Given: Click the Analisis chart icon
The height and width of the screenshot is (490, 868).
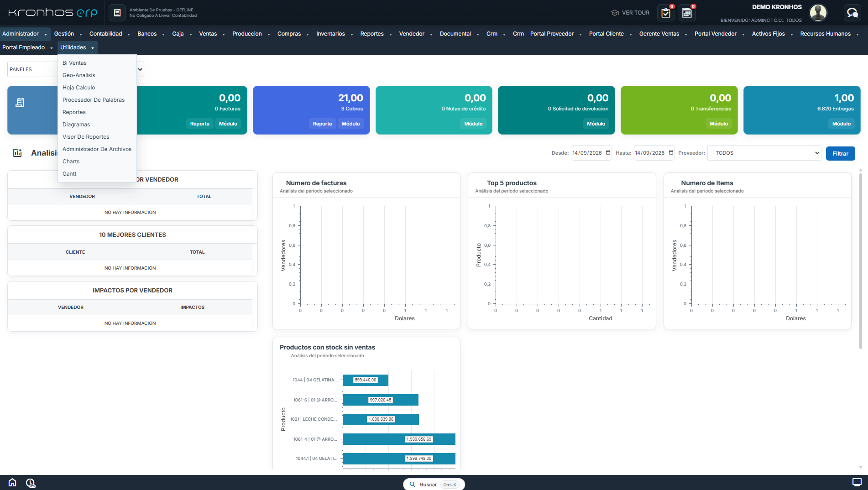Looking at the screenshot, I should click(17, 153).
